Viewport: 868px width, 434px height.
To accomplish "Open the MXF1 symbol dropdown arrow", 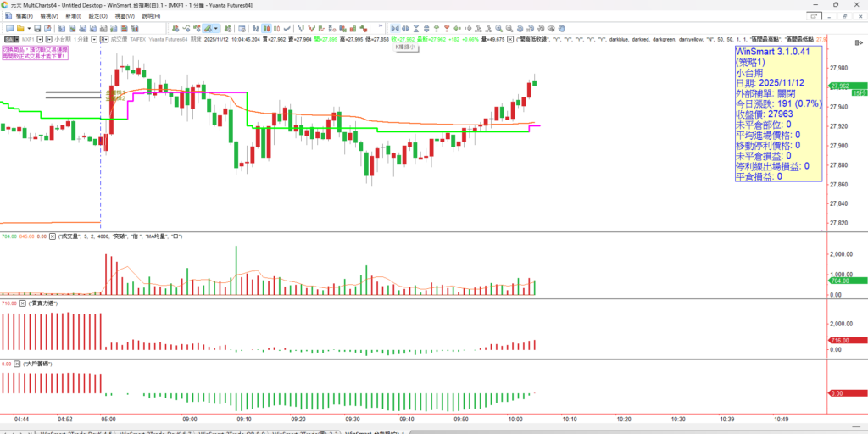I will pyautogui.click(x=40, y=39).
